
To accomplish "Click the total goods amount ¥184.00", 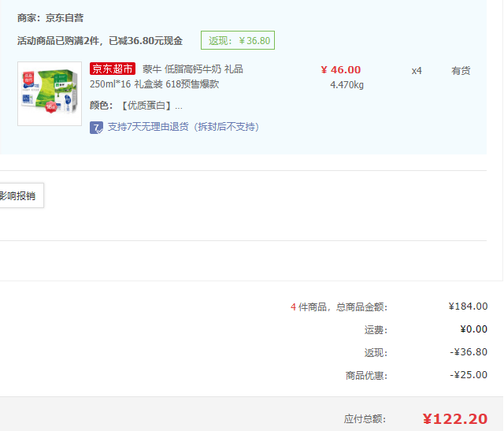I will click(468, 307).
